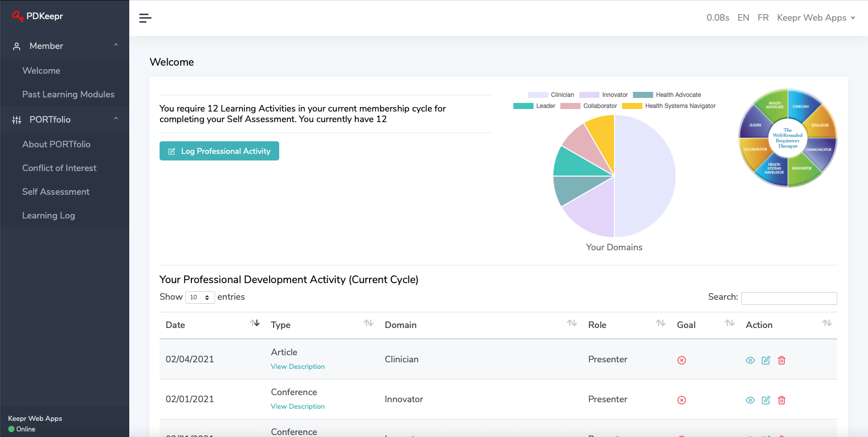View the 02/04/2021 Article entry eye icon
The width and height of the screenshot is (868, 437).
tap(750, 360)
